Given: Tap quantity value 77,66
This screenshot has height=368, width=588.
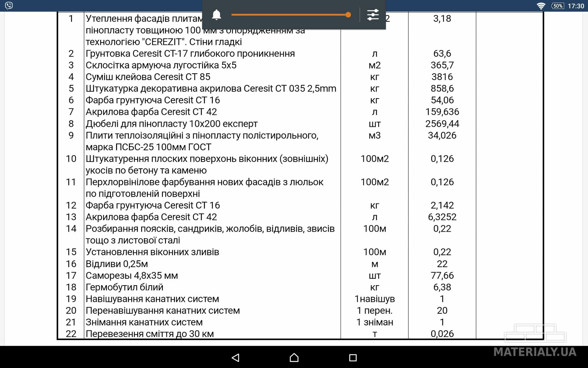Looking at the screenshot, I should 442,275.
